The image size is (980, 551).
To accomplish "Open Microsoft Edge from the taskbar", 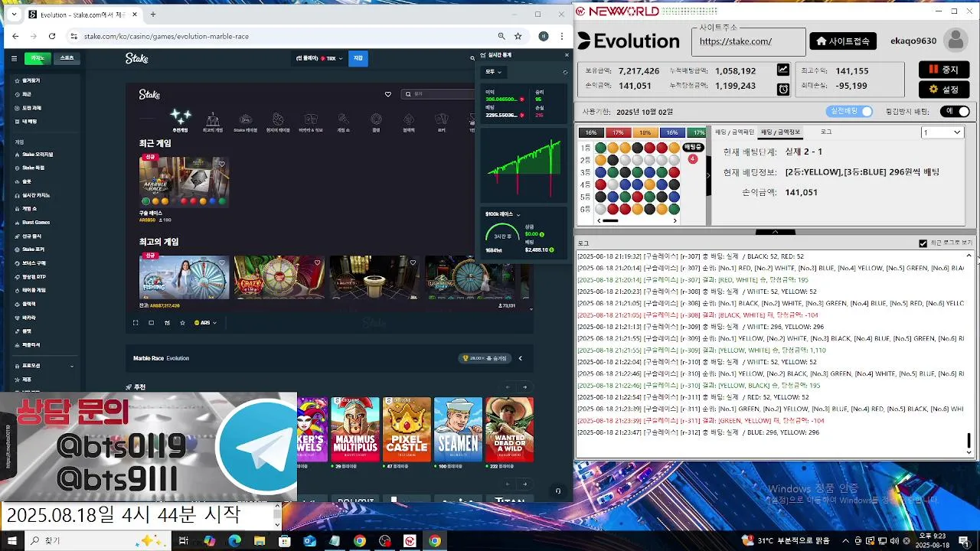I will tap(234, 541).
